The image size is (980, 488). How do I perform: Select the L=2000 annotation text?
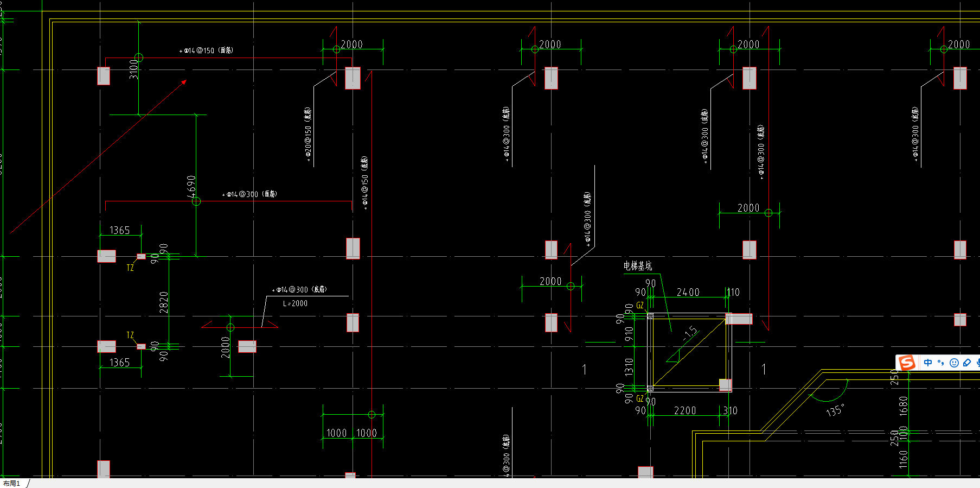(295, 303)
